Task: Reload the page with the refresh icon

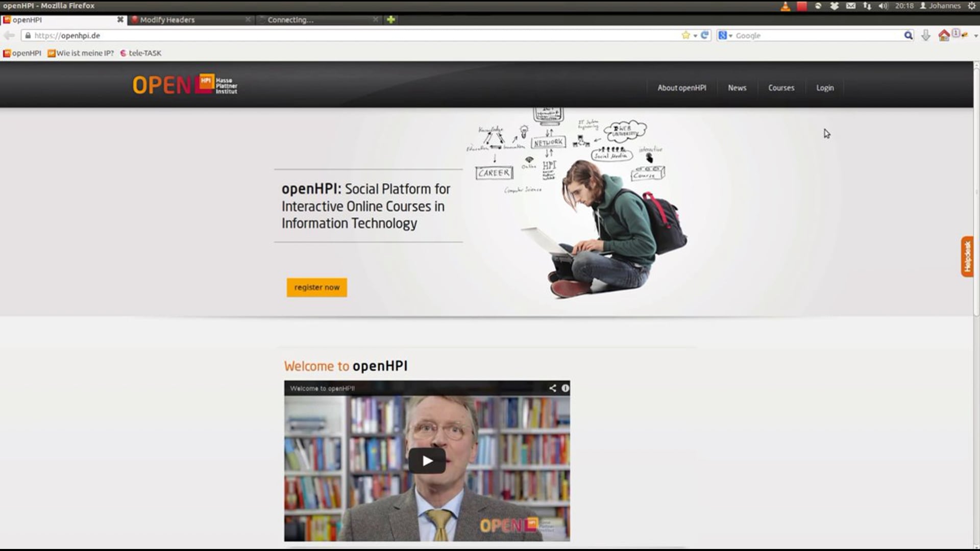Action: (705, 35)
